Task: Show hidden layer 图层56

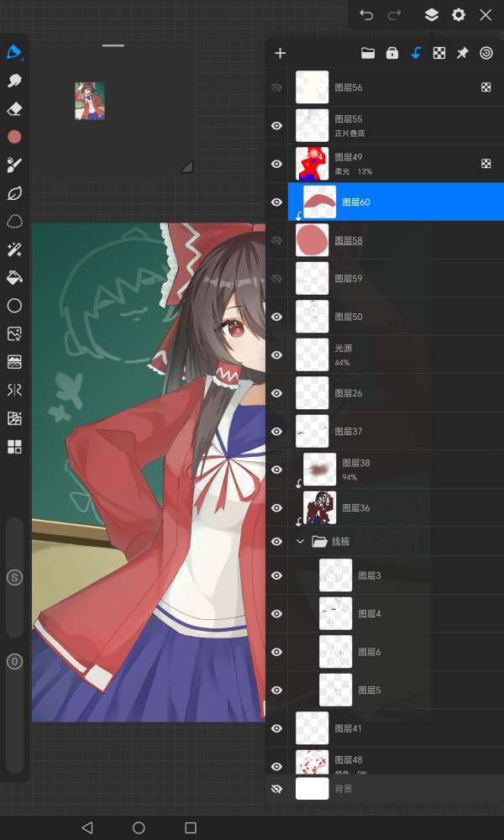Action: click(276, 87)
